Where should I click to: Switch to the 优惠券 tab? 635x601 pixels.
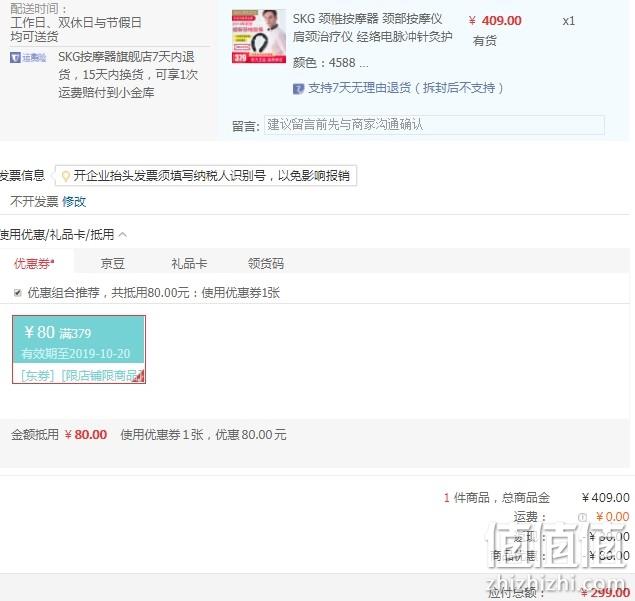34,264
